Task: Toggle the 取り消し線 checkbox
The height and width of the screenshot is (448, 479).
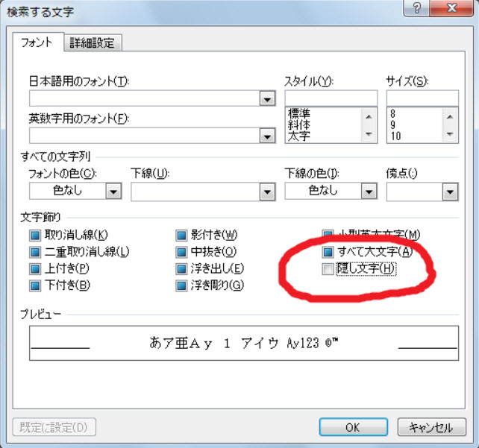Action: 34,235
